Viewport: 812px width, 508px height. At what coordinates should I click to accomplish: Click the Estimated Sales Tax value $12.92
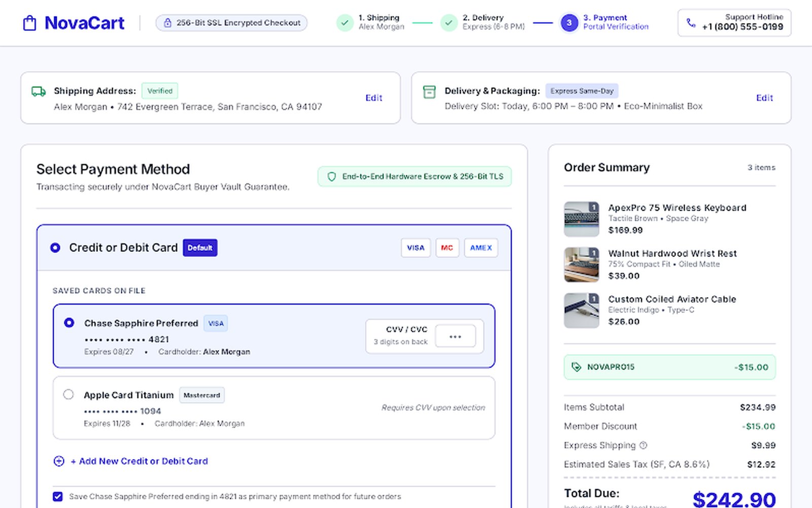(x=761, y=464)
